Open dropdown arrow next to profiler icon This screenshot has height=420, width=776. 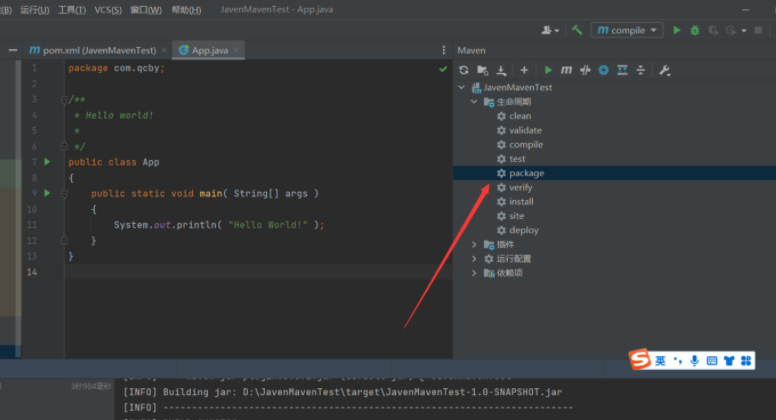click(x=744, y=31)
